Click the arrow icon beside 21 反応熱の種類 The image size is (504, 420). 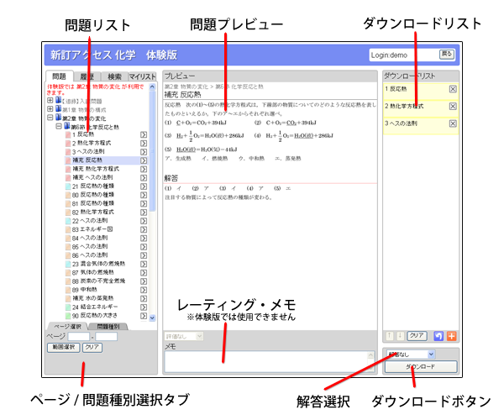[x=144, y=186]
